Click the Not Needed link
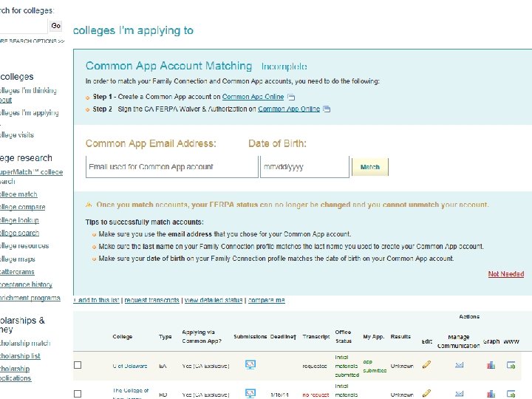The height and width of the screenshot is (399, 532). coord(506,274)
